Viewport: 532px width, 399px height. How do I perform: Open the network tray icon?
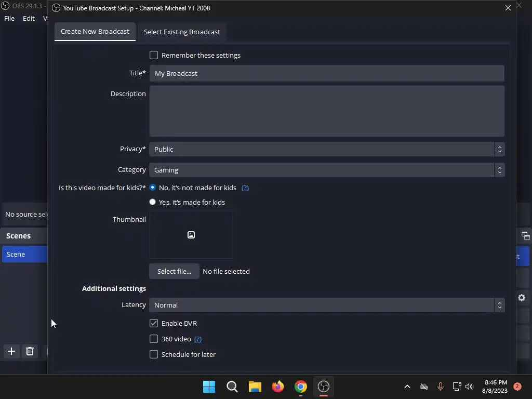pos(457,387)
